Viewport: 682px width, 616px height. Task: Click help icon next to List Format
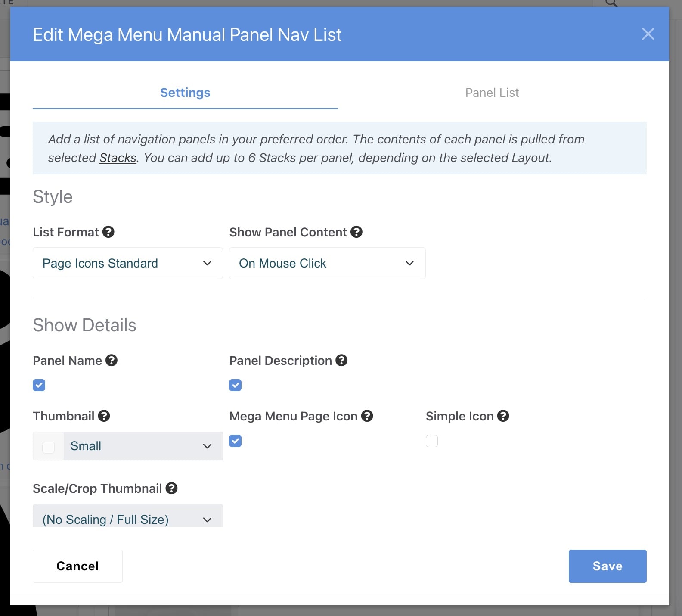[108, 232]
